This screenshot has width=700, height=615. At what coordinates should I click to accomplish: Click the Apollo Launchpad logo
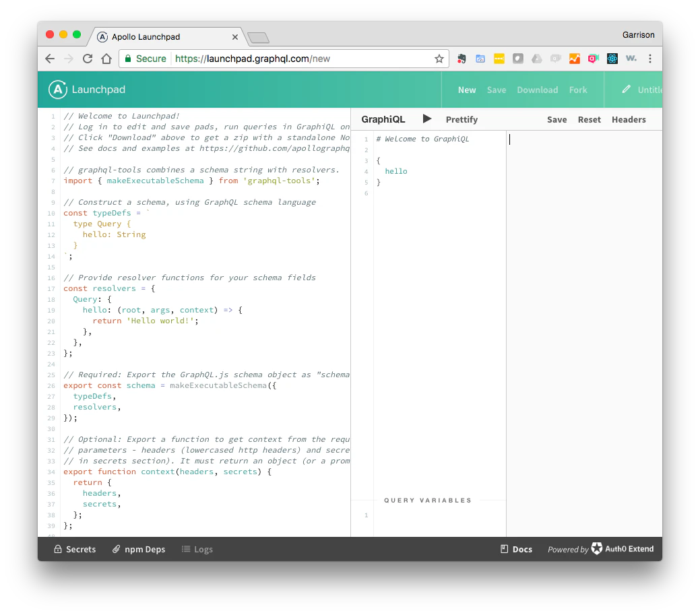tap(57, 90)
